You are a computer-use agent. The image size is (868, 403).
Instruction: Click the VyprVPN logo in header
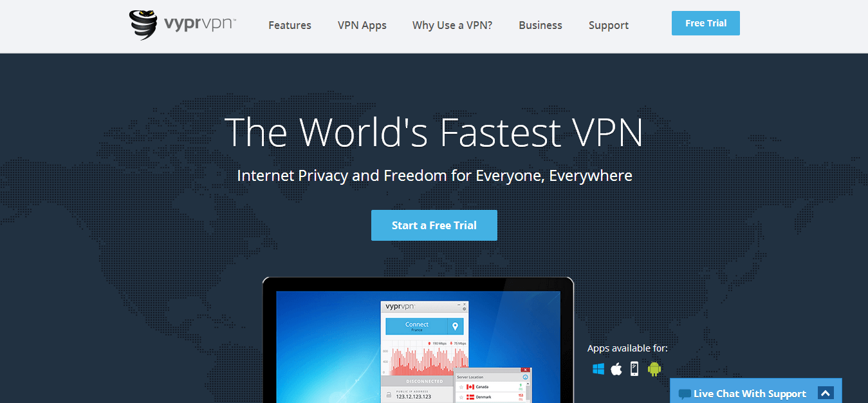(x=183, y=24)
